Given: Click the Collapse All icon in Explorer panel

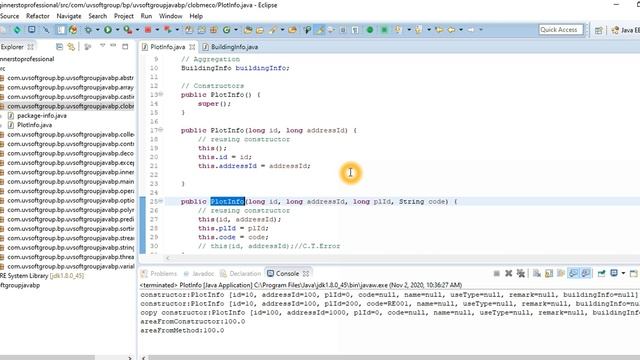Looking at the screenshot, I should (x=59, y=47).
